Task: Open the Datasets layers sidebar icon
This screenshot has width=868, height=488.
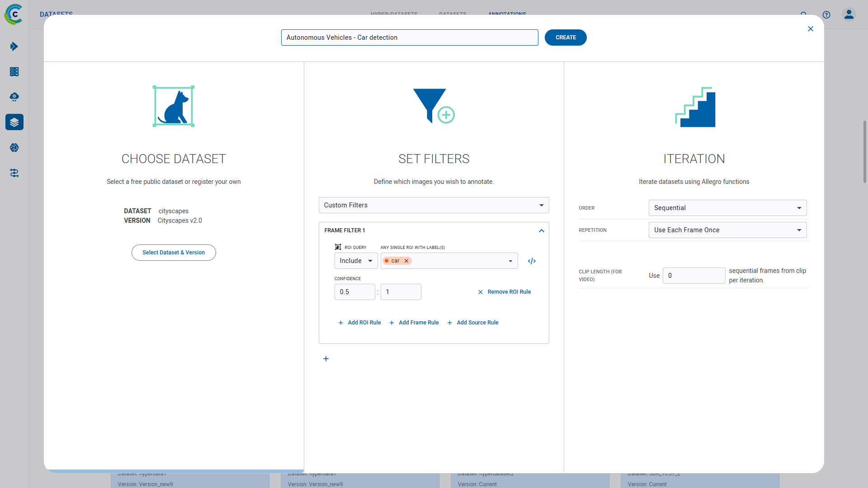Action: click(14, 122)
